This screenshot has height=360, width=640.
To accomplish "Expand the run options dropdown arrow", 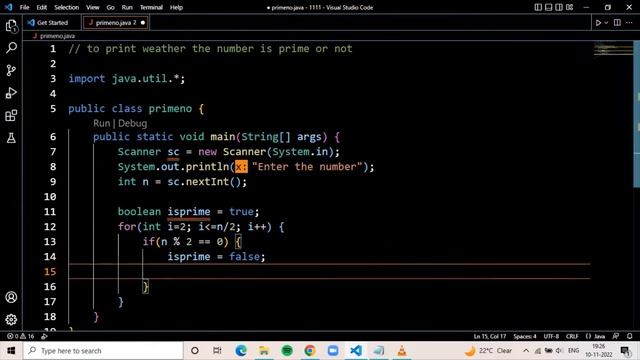I will 606,23.
